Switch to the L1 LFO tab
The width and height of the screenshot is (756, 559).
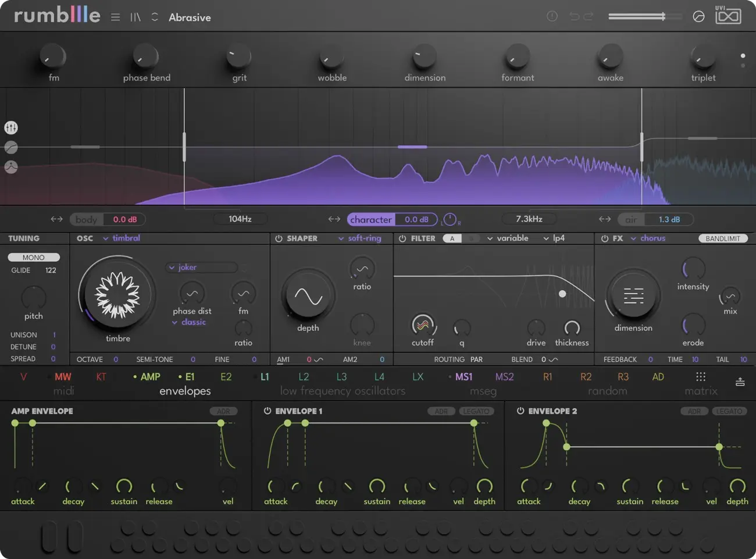[x=265, y=377]
